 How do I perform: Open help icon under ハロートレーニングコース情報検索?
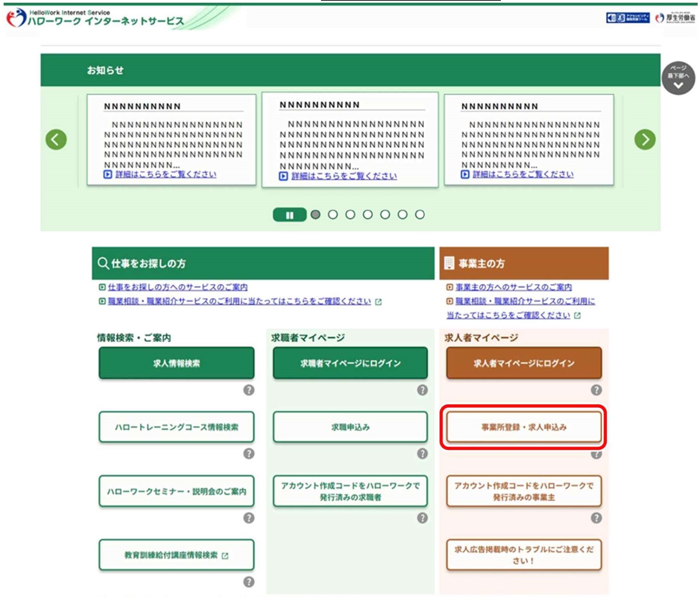249,454
